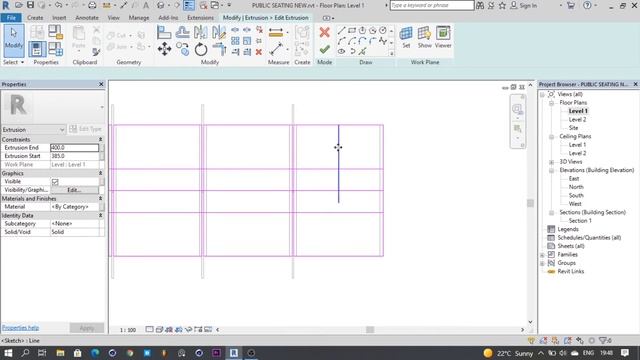Click the vertical scrollbar thumb in canvas

(530, 203)
